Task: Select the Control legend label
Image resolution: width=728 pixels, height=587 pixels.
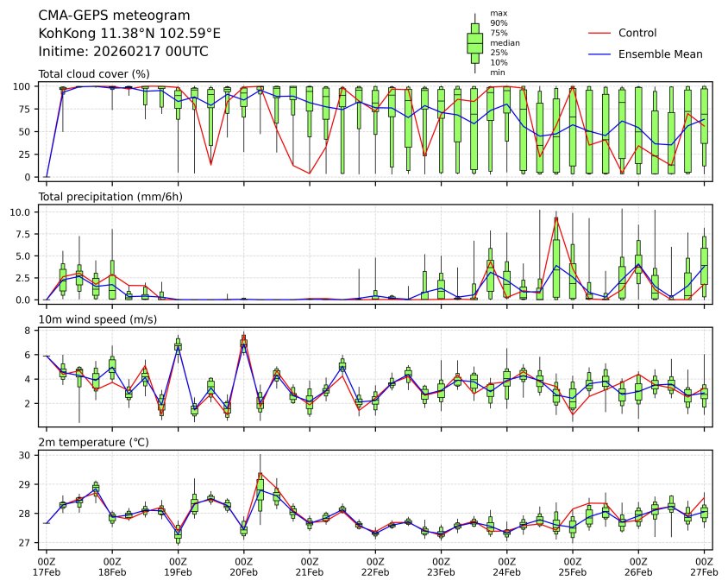Action: coord(637,33)
